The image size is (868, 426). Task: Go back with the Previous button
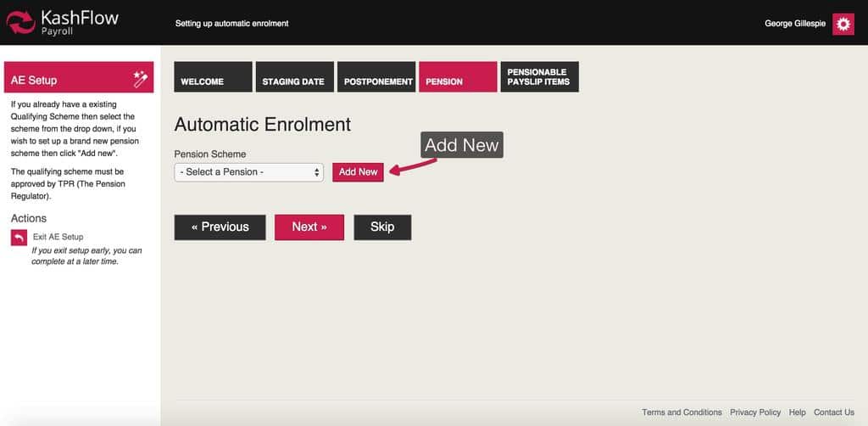[x=220, y=227]
